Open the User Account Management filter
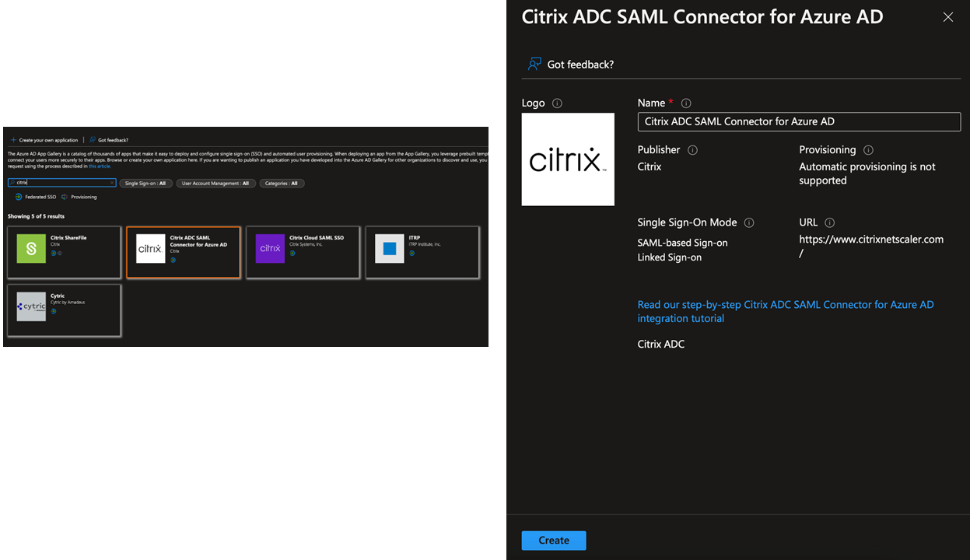This screenshot has height=560, width=970. click(x=215, y=184)
